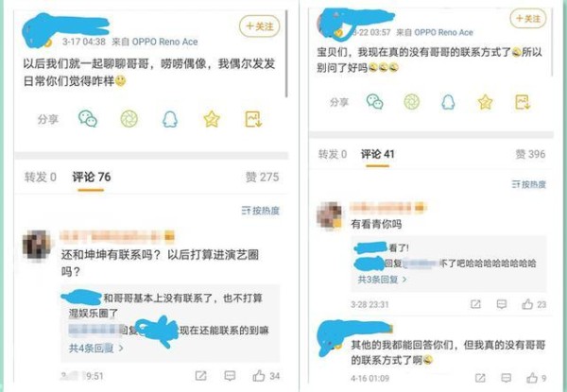Share left post to Moments camera icon

129,119
